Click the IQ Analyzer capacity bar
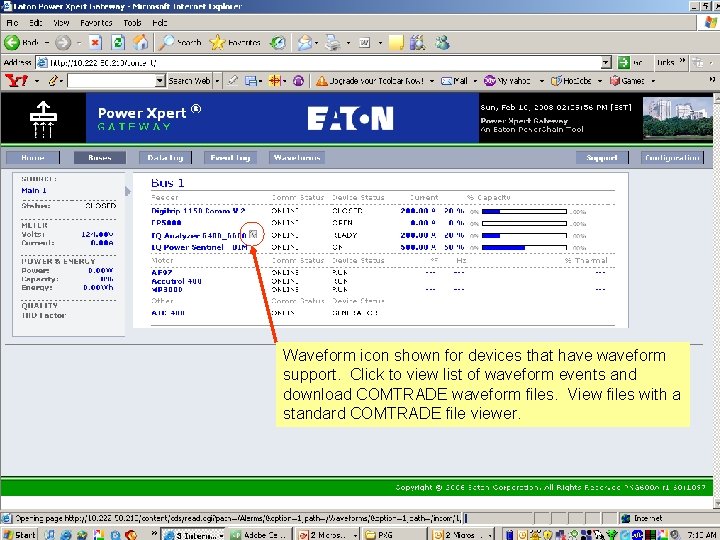 pos(524,236)
